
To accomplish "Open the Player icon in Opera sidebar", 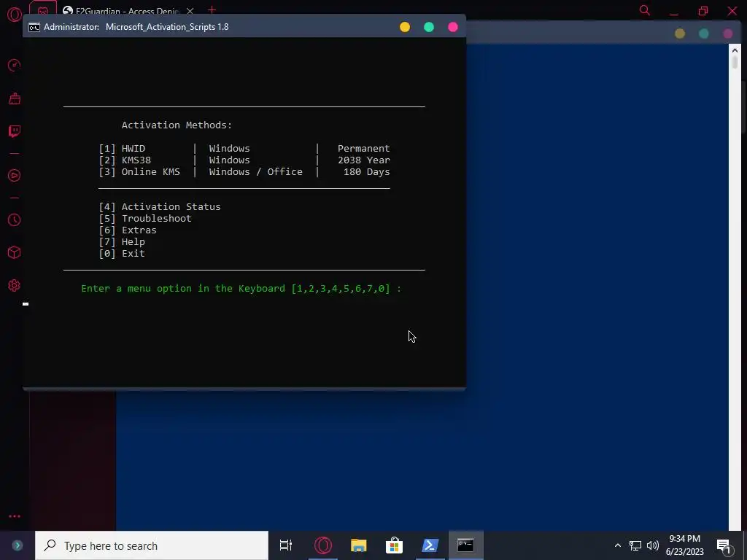I will pos(15,176).
